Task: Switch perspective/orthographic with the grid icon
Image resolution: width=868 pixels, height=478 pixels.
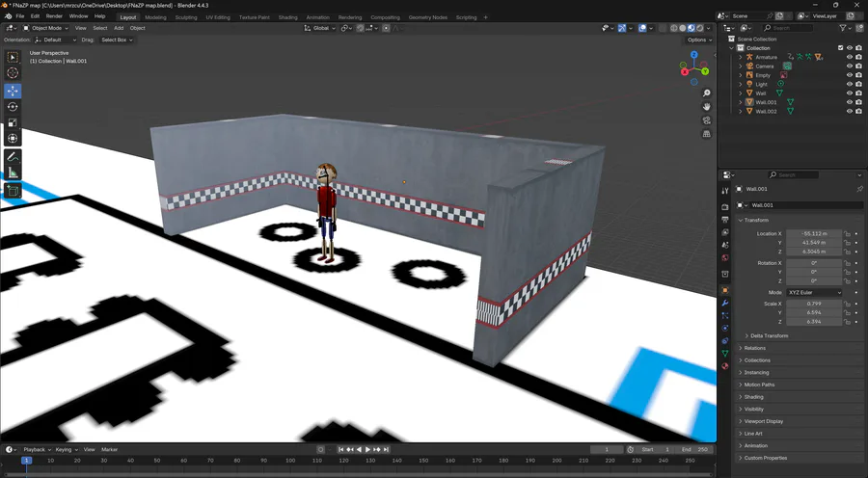Action: 706,134
